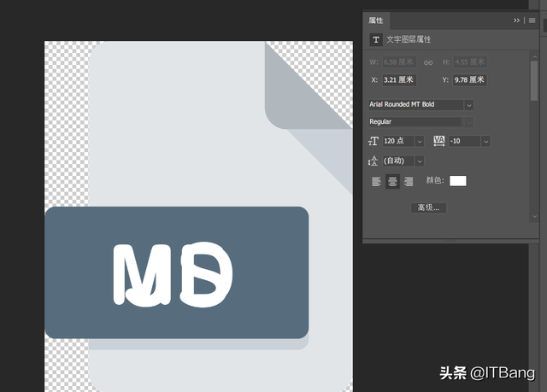The height and width of the screenshot is (392, 547).
Task: Click the Arial Rounded MT Bold font name field
Action: (x=416, y=104)
